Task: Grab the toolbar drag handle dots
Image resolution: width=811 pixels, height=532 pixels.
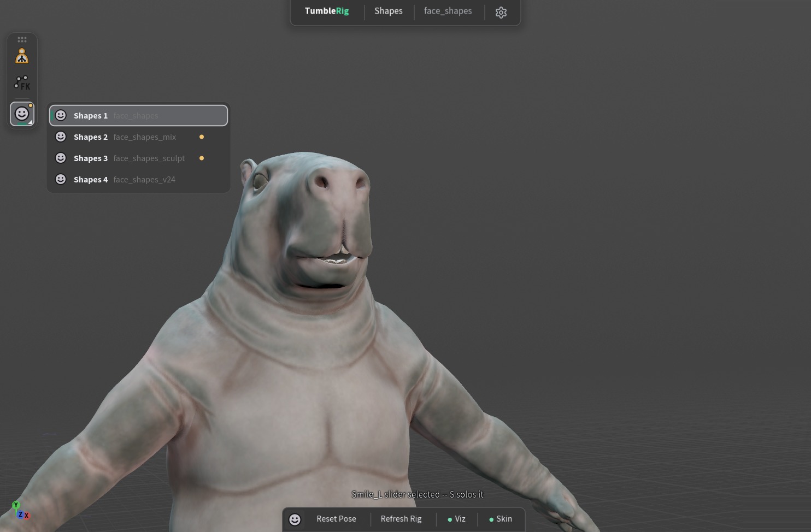Action: (22, 39)
